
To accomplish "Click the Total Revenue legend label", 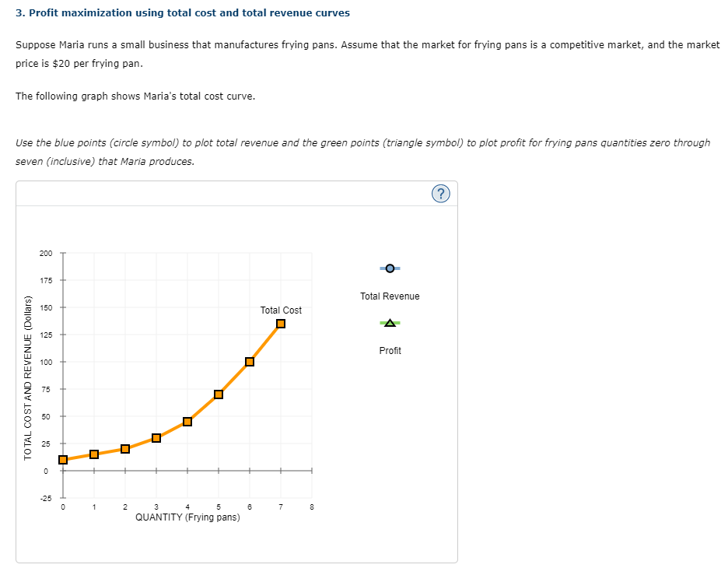I will (x=389, y=296).
